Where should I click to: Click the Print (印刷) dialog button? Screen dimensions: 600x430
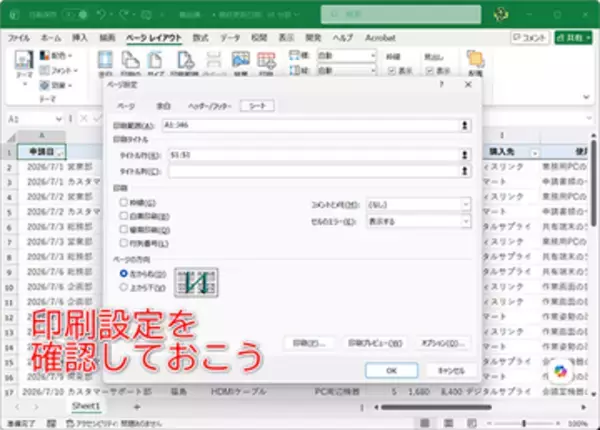tap(309, 343)
